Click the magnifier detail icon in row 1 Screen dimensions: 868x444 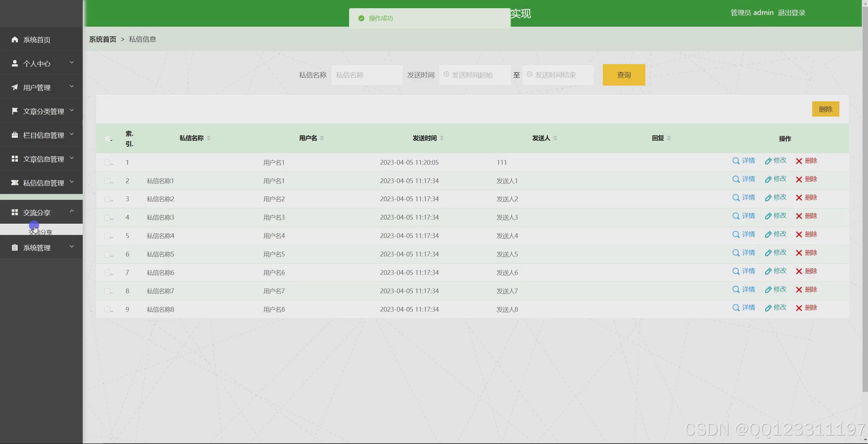coord(736,161)
